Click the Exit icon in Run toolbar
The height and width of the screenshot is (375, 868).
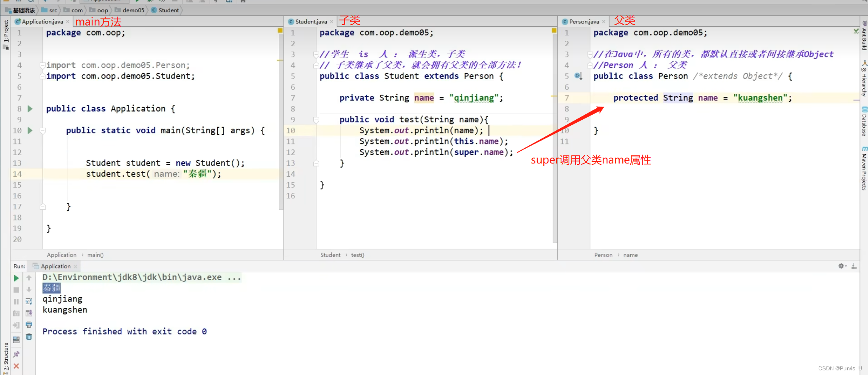pyautogui.click(x=16, y=325)
